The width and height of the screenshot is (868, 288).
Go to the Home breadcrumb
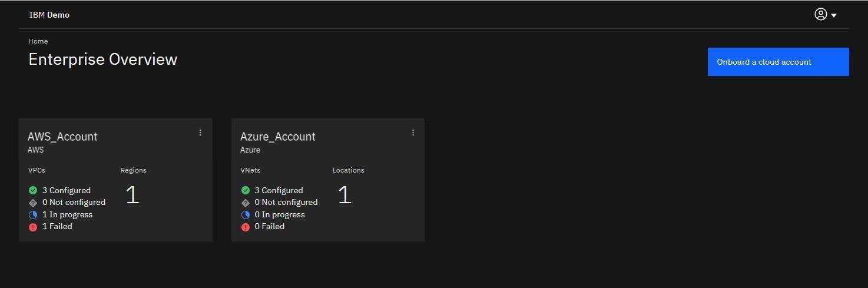click(38, 41)
